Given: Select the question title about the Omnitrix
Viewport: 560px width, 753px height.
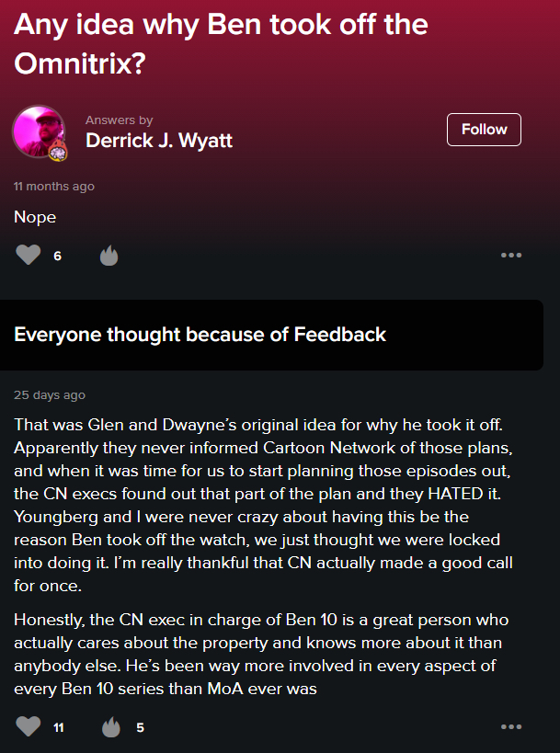Looking at the screenshot, I should (x=221, y=44).
